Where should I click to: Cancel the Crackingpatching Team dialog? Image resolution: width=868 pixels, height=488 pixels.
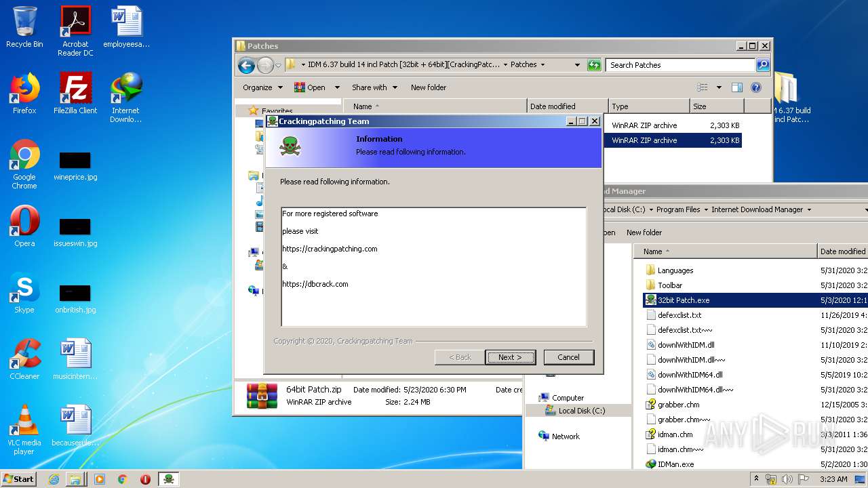(x=568, y=357)
